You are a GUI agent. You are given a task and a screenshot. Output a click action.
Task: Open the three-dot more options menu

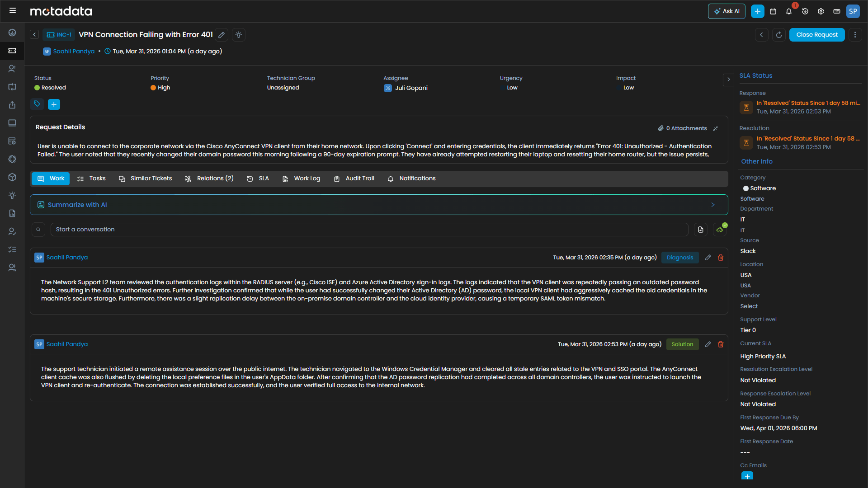point(855,35)
